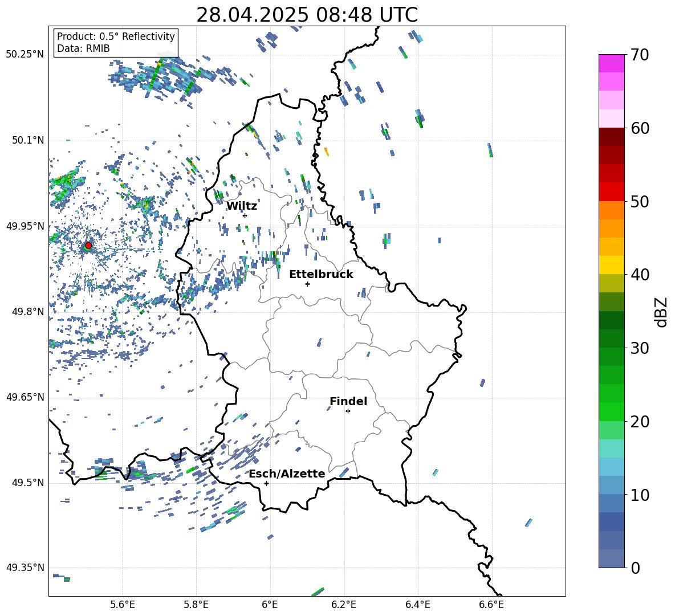
Task: Click the 49.65°N latitude tick label
Action: click(25, 397)
